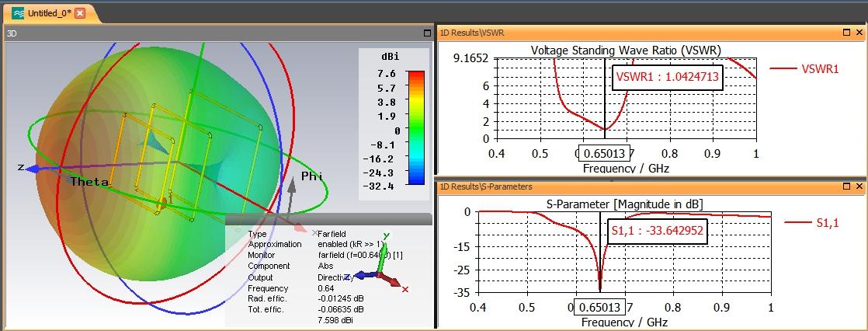Screen dimensions: 868x331
Task: Click the S1,1 legend entry
Action: pyautogui.click(x=813, y=223)
